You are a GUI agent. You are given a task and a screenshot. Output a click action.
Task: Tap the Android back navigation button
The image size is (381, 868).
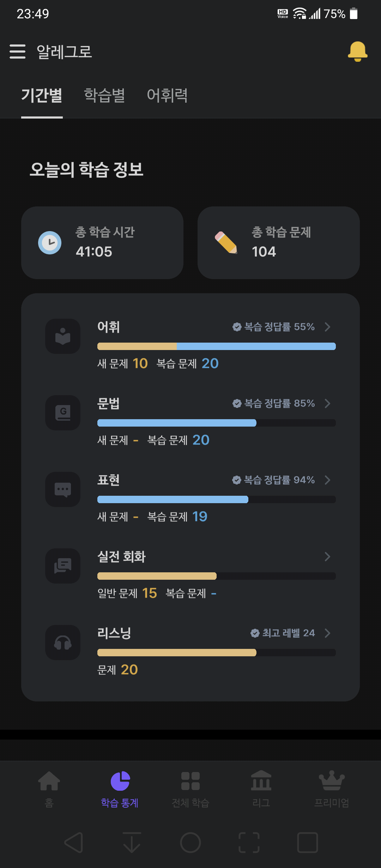tap(74, 843)
